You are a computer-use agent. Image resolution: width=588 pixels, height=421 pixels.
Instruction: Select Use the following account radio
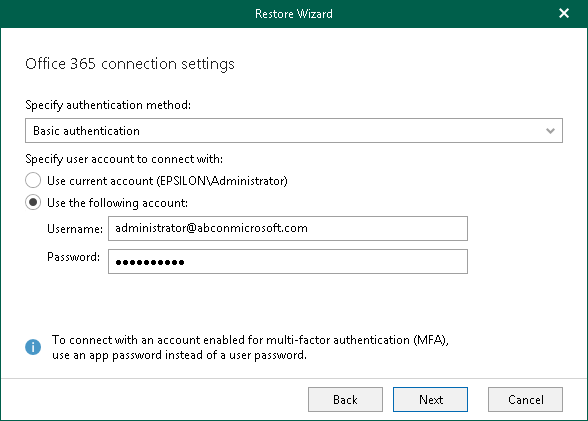[x=33, y=202]
